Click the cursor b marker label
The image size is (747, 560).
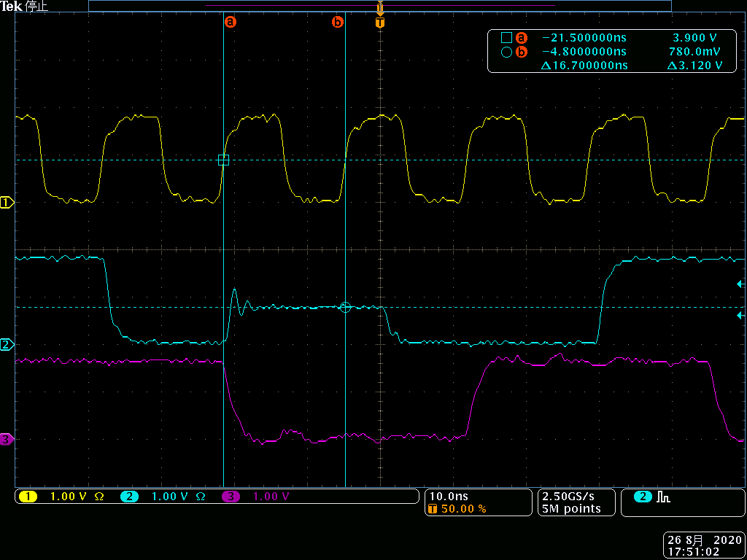pos(337,22)
